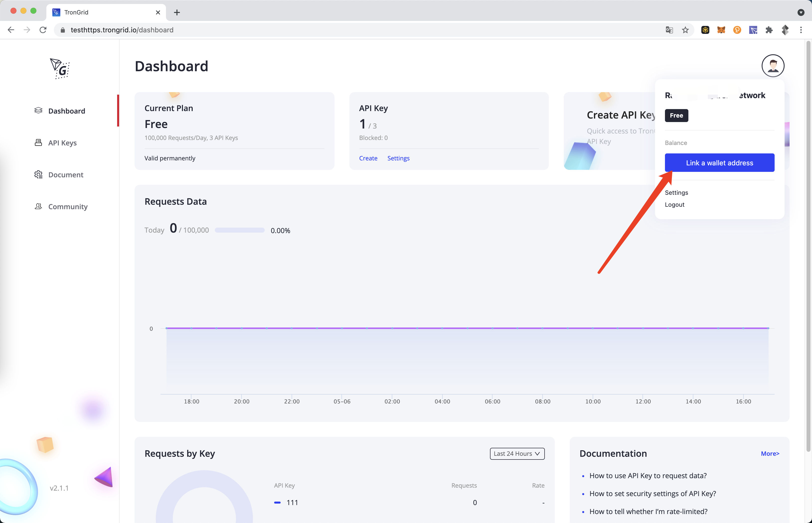Screen dimensions: 812x523
Task: Open More documentation link
Action: [x=770, y=454]
